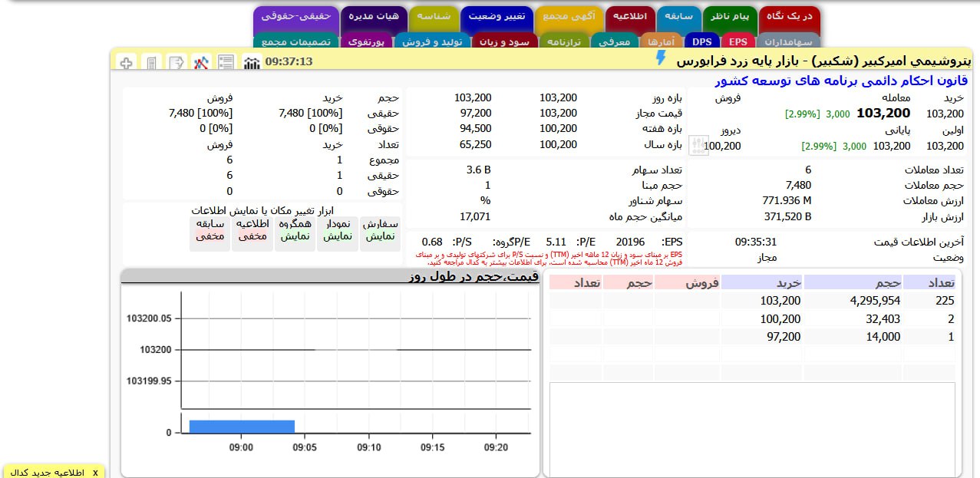Show the hidden اطلاعیه (announcements) section
Image resolution: width=980 pixels, height=478 pixels.
tap(252, 230)
